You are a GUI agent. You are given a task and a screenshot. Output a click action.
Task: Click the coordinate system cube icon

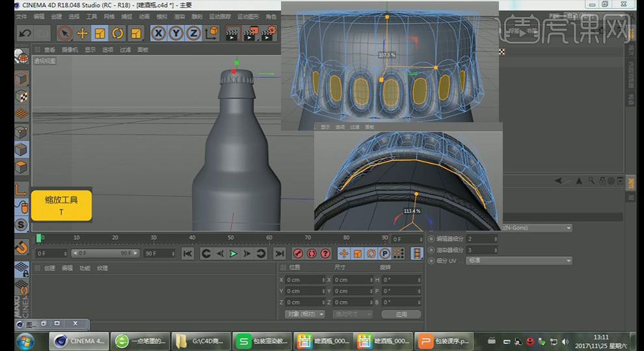pos(211,33)
